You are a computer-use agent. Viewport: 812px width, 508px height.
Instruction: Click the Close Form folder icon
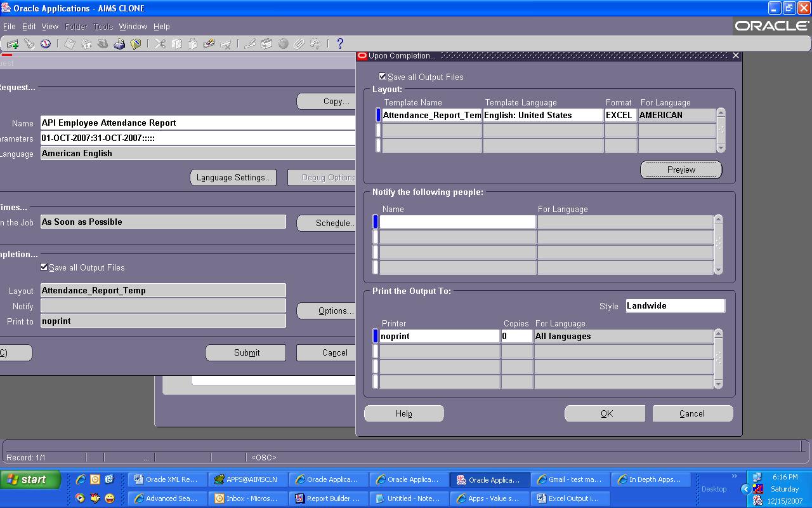coord(136,44)
